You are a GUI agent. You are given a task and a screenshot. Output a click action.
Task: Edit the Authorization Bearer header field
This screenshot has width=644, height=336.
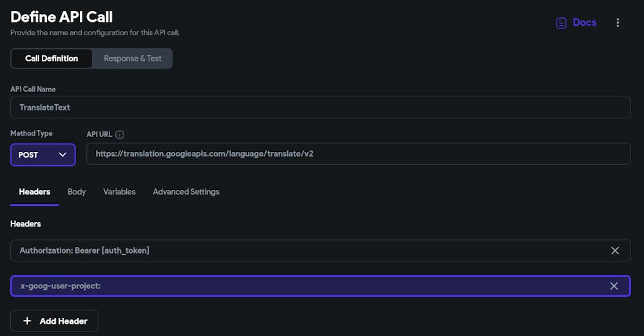[308, 250]
